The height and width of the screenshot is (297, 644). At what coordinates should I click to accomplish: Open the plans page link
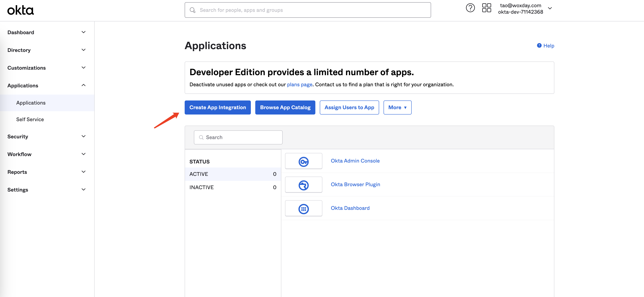pos(299,84)
